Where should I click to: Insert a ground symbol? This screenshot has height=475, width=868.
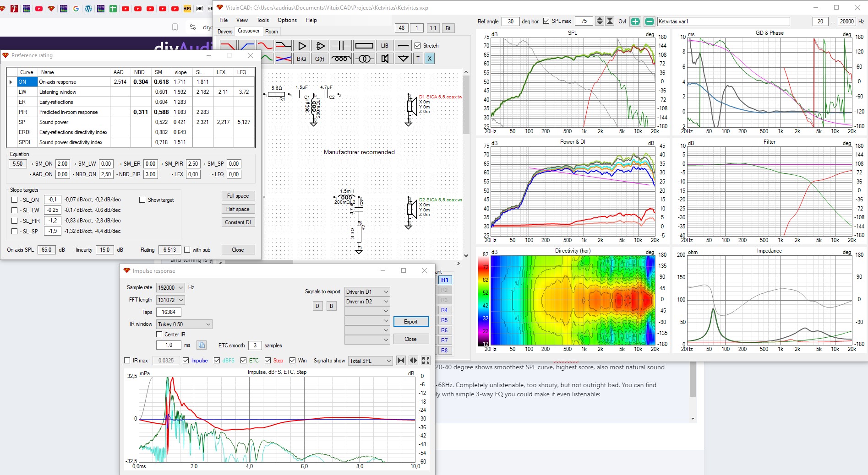403,59
